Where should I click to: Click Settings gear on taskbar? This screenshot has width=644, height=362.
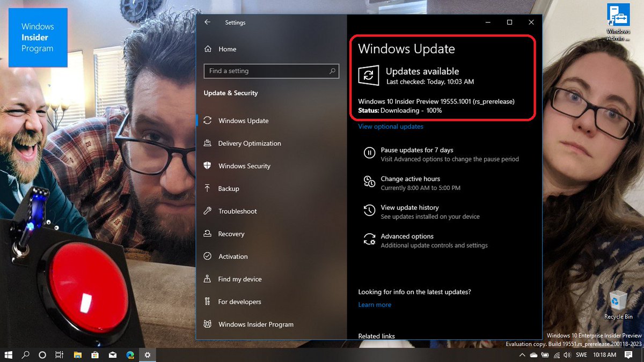[147, 354]
